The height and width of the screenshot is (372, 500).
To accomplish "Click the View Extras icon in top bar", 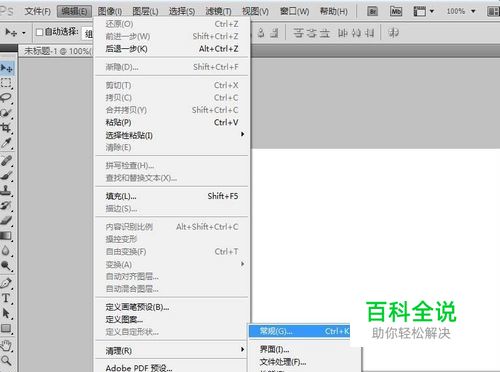I will [x=420, y=12].
